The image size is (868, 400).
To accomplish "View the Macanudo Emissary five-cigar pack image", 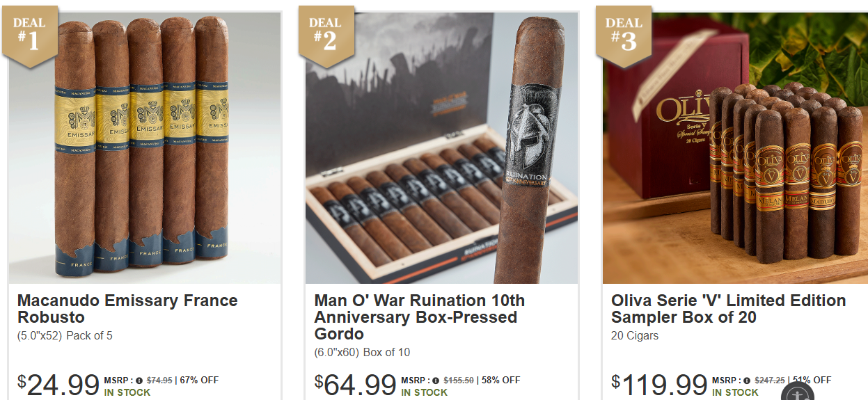I will coord(145,147).
